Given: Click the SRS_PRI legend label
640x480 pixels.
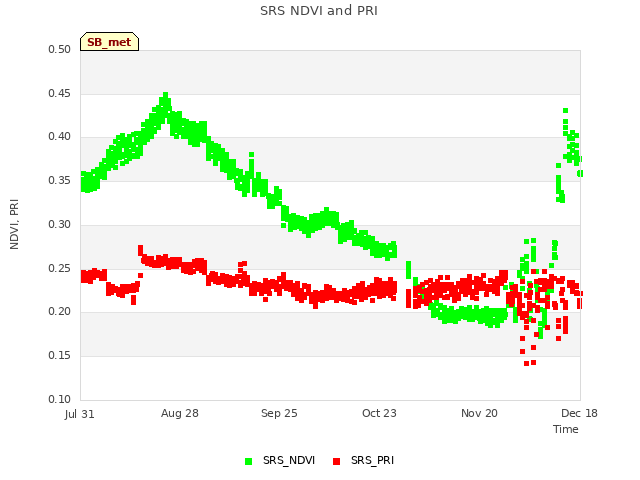Looking at the screenshot, I should click(x=372, y=460).
